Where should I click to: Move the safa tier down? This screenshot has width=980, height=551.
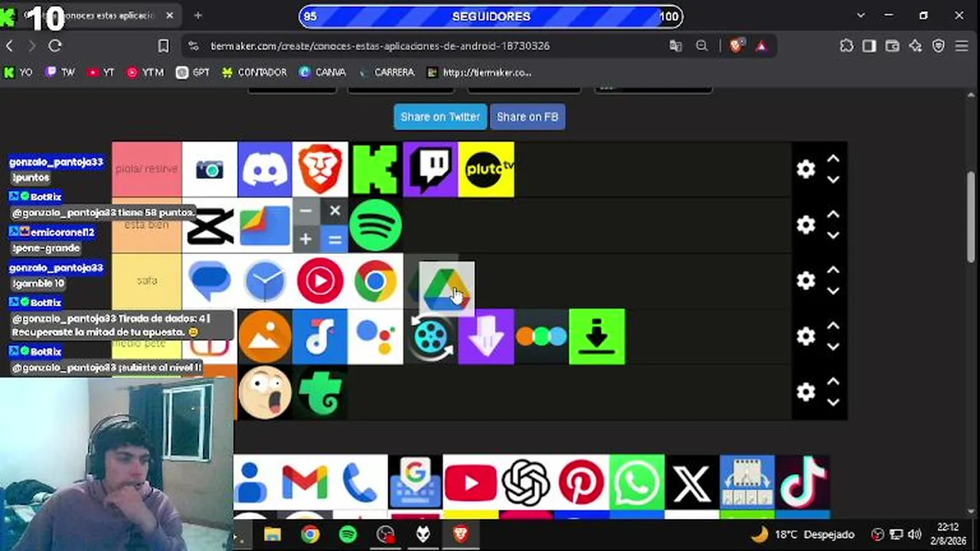pyautogui.click(x=833, y=291)
